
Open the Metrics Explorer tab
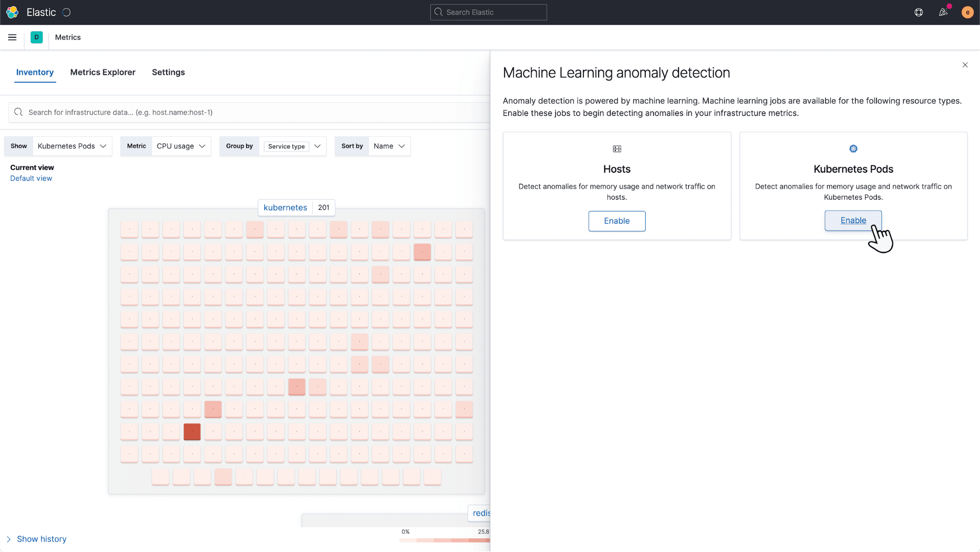[x=103, y=72]
